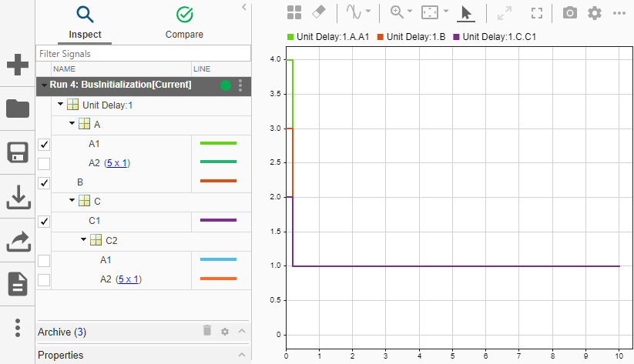
Task: Select the zoom in magnifier tool
Action: coord(397,12)
